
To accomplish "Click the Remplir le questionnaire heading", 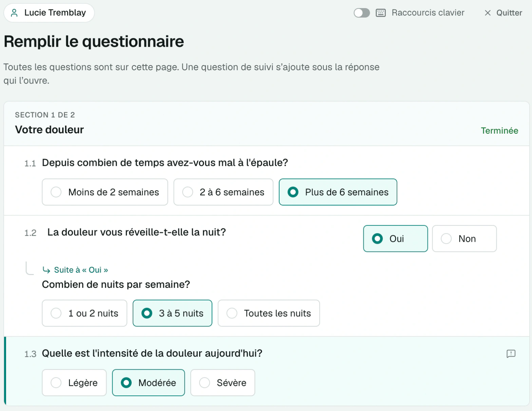I will pyautogui.click(x=94, y=42).
